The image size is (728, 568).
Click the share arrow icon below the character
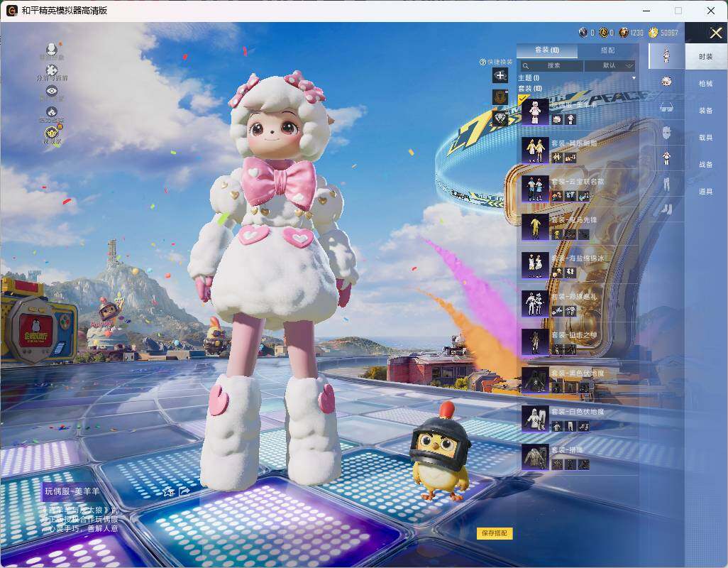[x=184, y=491]
